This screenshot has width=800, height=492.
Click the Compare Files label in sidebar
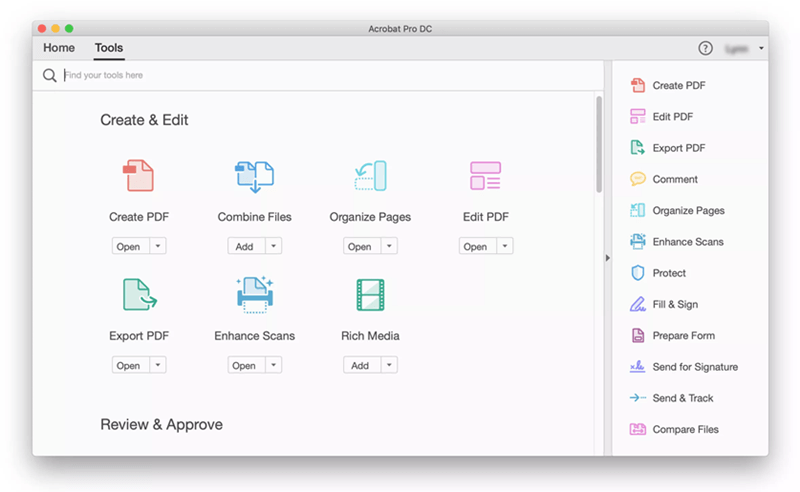click(685, 430)
